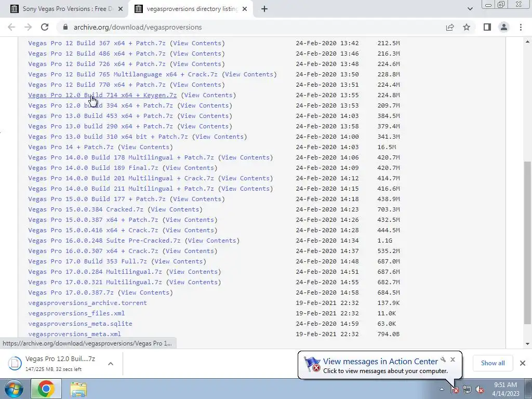Click the Show desktop button
This screenshot has width=532, height=399.
click(x=529, y=389)
